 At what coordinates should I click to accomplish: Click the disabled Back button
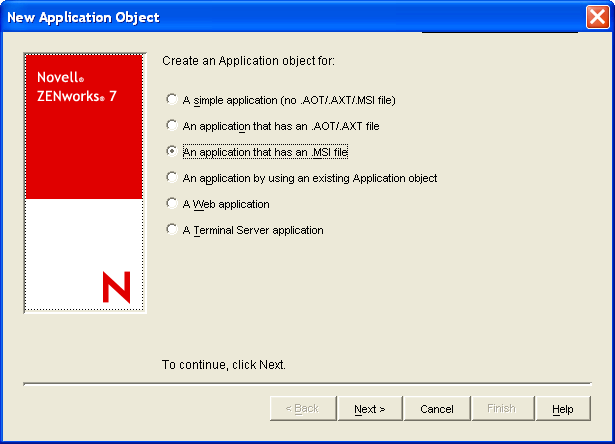click(x=303, y=409)
